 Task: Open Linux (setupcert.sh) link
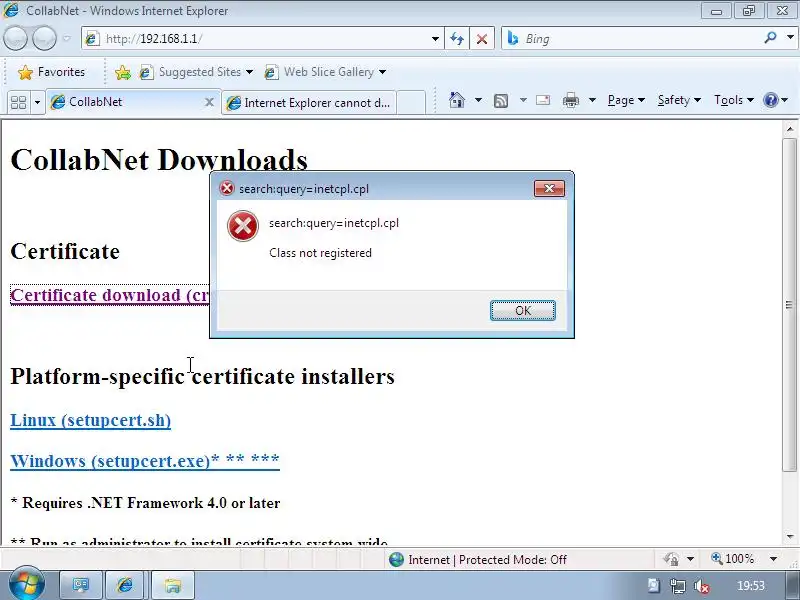[x=90, y=420]
